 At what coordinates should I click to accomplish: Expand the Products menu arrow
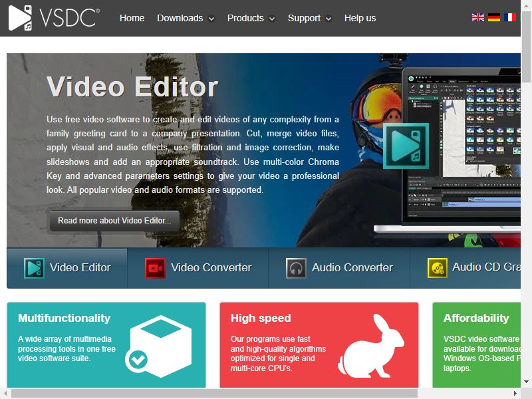coord(272,19)
